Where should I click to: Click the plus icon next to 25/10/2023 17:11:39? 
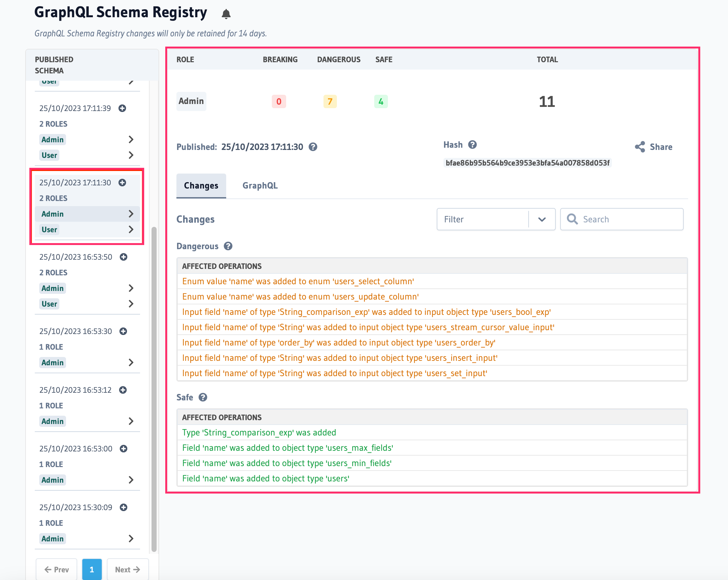tap(122, 108)
